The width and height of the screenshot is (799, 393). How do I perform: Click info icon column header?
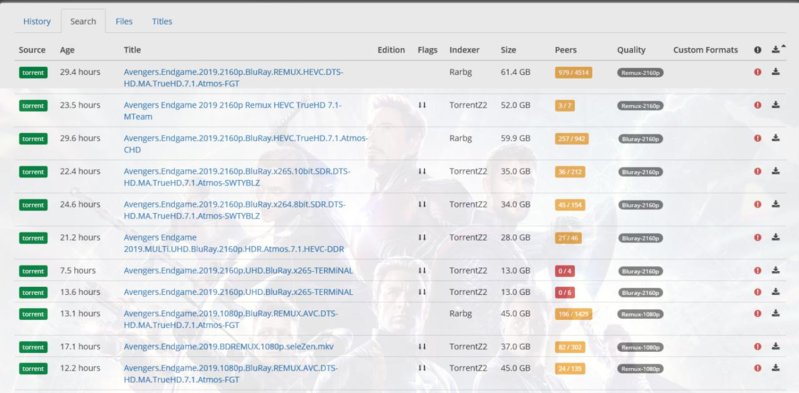(758, 50)
